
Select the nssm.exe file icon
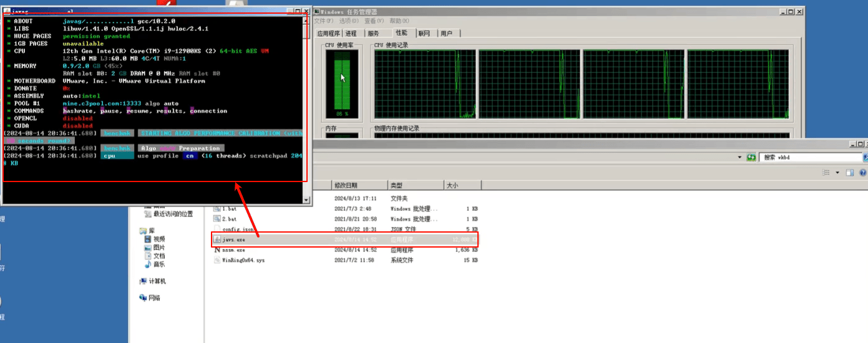click(217, 249)
